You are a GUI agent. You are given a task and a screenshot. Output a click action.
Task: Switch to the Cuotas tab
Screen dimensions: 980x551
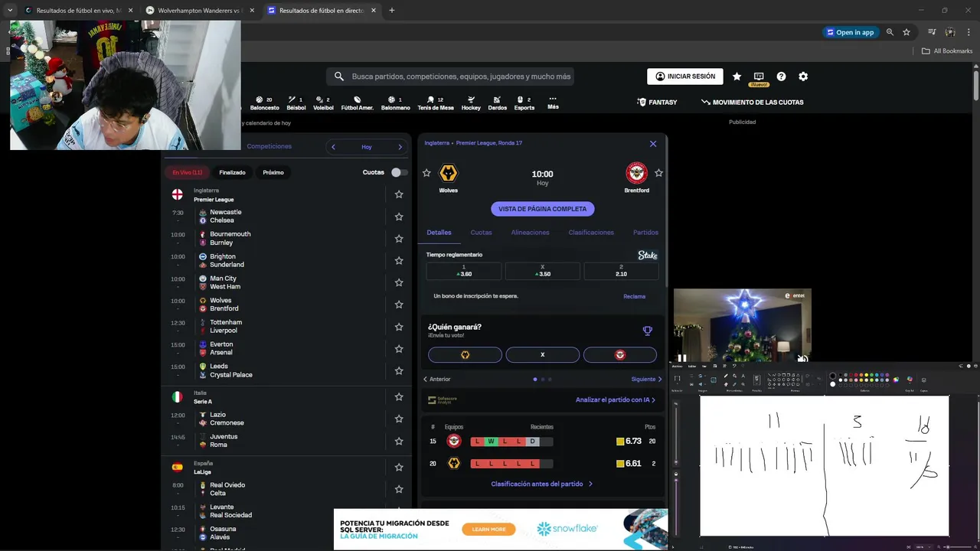pos(481,233)
